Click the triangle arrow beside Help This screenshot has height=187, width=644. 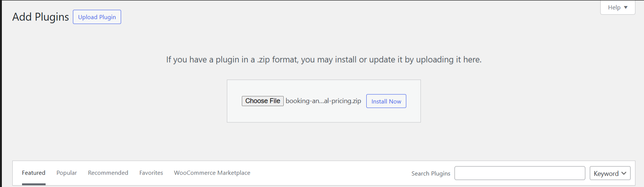(x=626, y=7)
